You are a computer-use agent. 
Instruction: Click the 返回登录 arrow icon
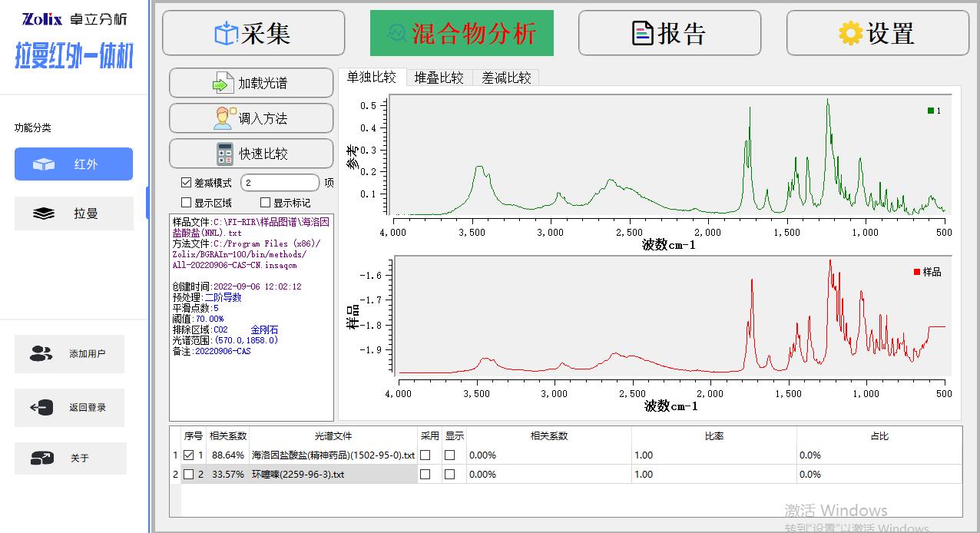pos(41,408)
